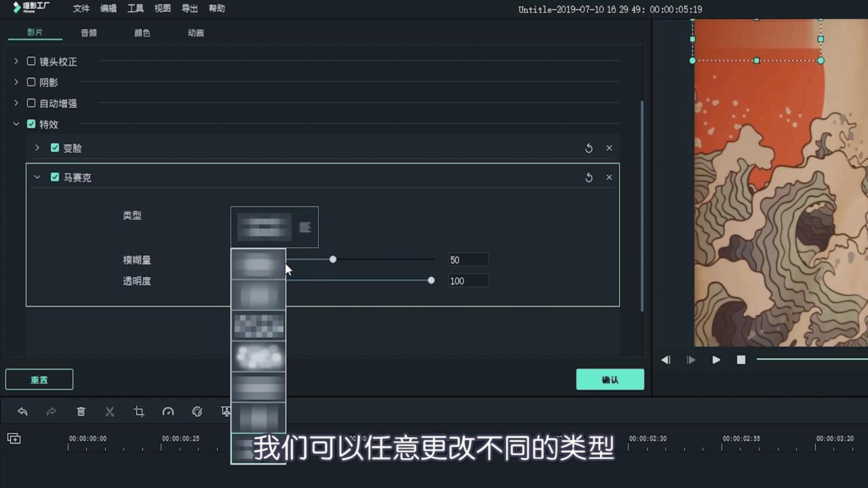Open the 工具 menu

pos(136,9)
